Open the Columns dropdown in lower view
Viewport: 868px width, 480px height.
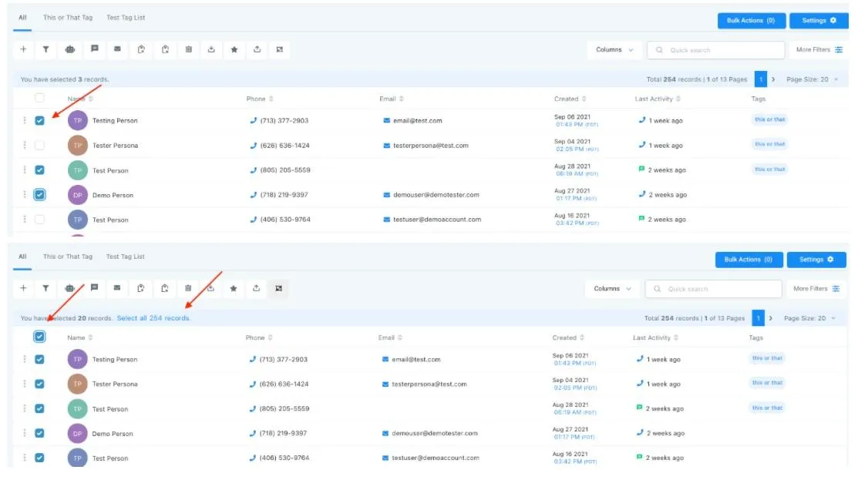[x=612, y=289]
